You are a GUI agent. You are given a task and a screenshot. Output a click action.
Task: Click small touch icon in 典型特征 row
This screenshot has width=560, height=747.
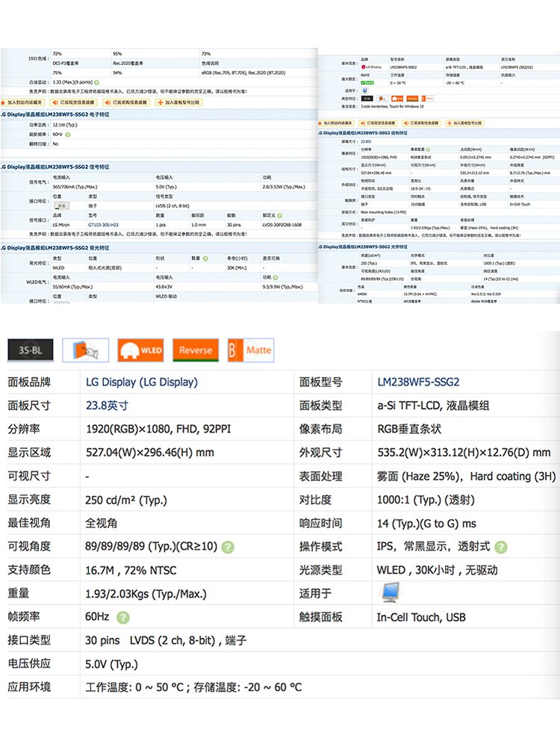382,99
